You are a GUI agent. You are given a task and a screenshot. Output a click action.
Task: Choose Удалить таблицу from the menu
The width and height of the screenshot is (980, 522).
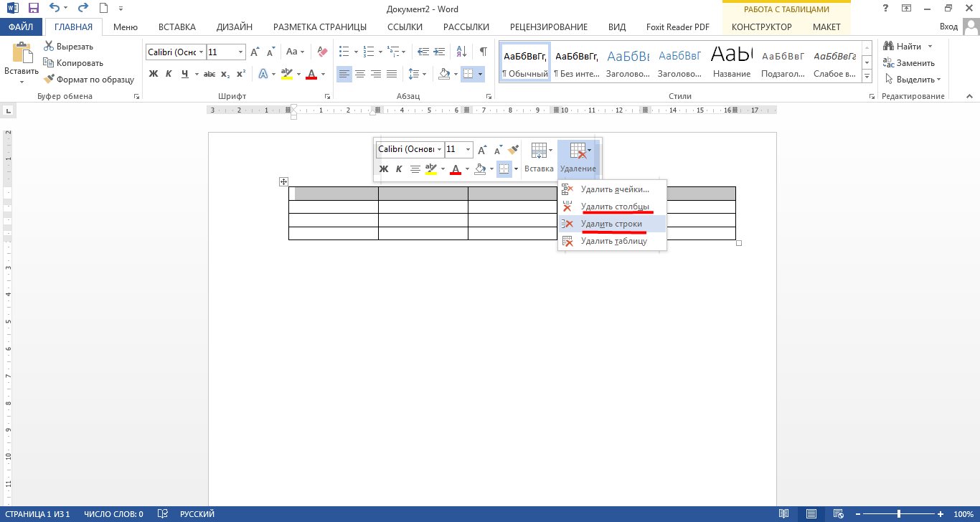click(x=612, y=241)
